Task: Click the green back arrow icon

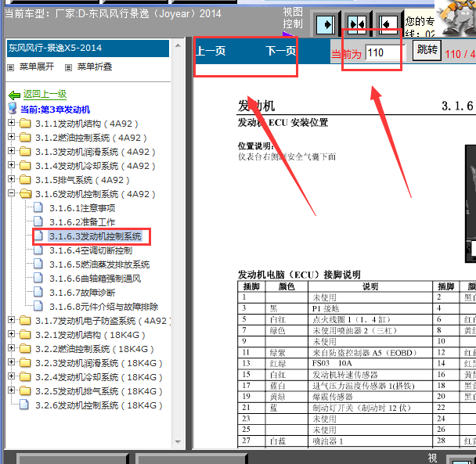Action: pyautogui.click(x=14, y=95)
